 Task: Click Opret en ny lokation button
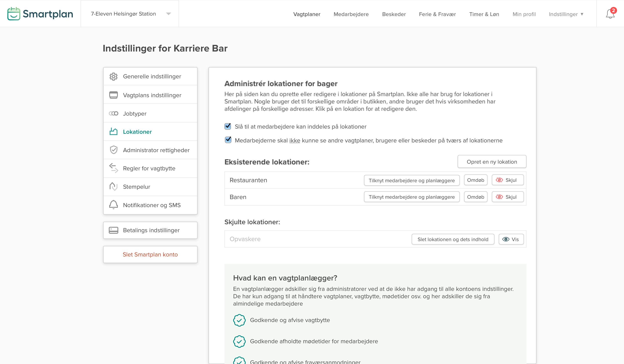point(492,162)
